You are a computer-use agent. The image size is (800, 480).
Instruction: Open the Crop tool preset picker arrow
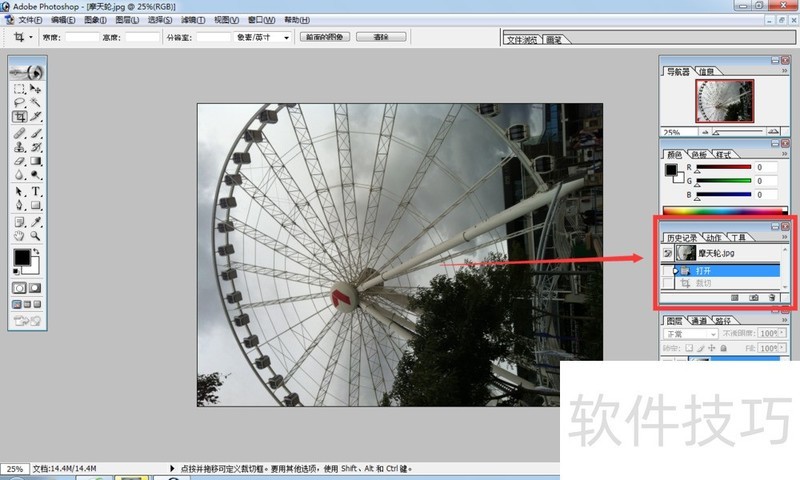click(31, 37)
